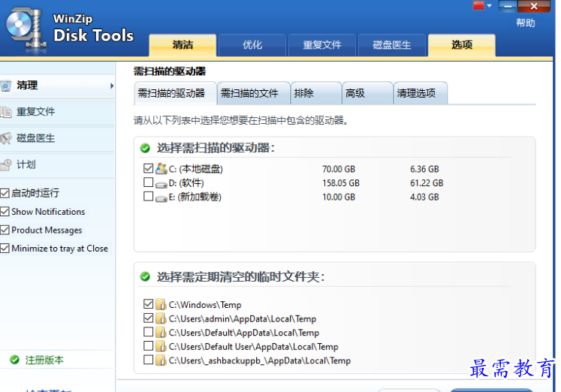This screenshot has width=561, height=392.
Task: Click the 10.00 GB size value
Action: (x=339, y=197)
